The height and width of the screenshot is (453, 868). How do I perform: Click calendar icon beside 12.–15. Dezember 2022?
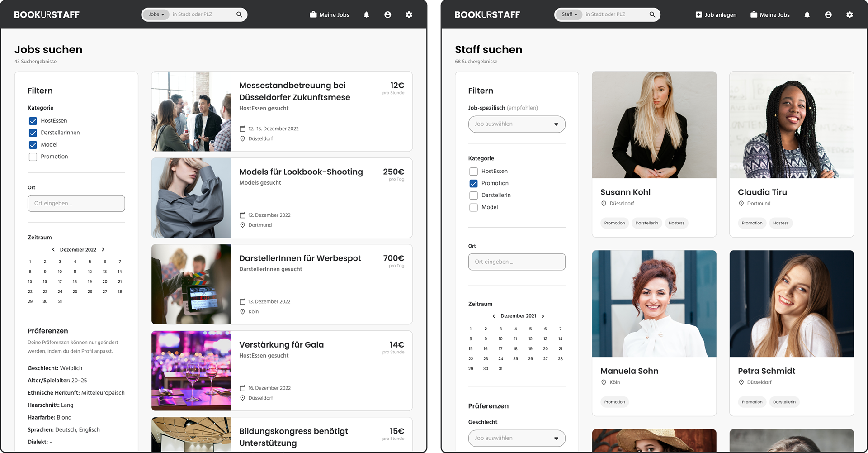tap(242, 129)
